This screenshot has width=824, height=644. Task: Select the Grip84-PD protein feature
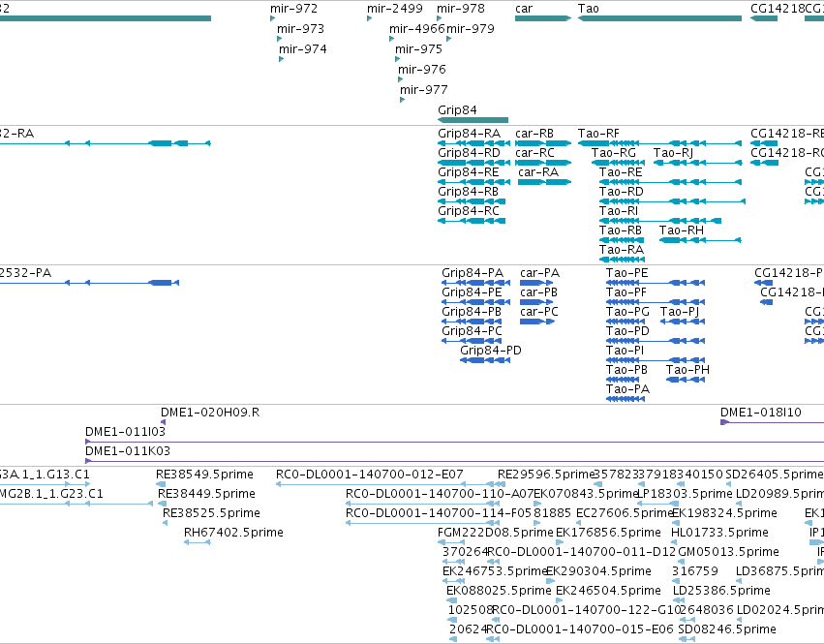pyautogui.click(x=485, y=360)
